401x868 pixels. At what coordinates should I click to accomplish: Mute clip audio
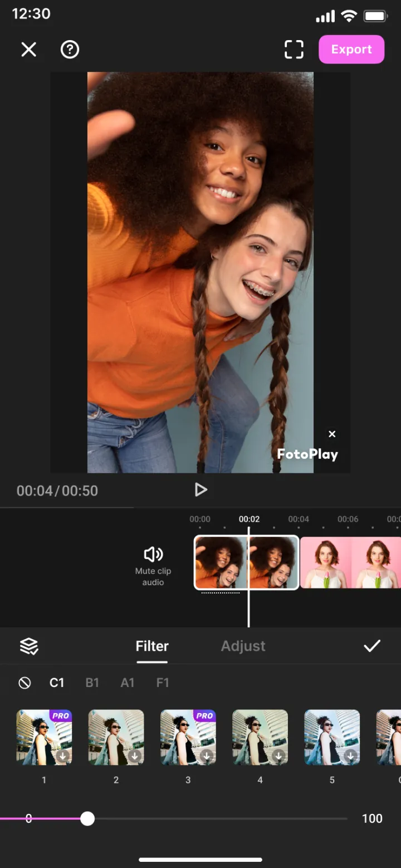[153, 565]
